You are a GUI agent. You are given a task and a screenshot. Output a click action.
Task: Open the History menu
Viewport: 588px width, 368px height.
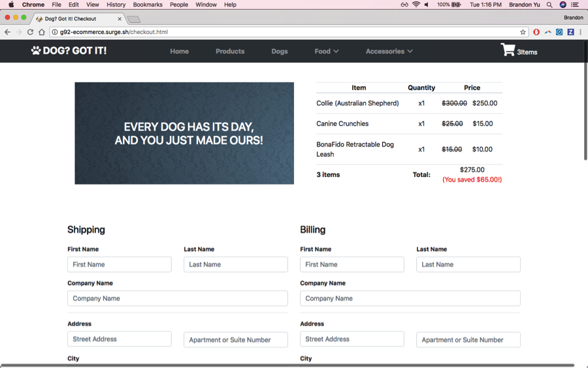coord(116,5)
